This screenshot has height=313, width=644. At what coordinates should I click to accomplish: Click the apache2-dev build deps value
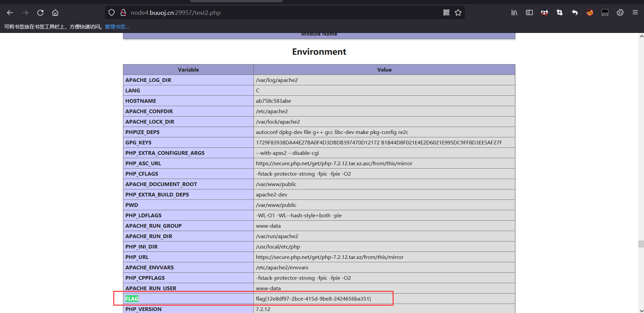271,194
